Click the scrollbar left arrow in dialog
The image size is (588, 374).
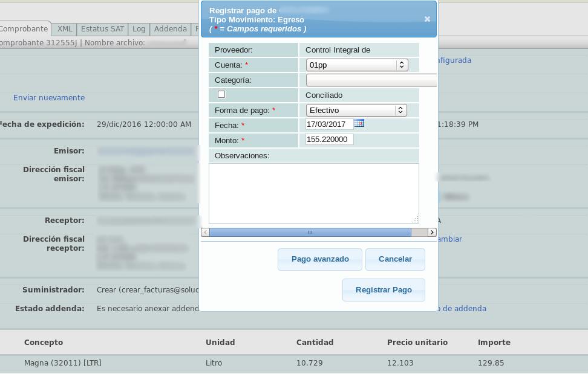click(205, 232)
